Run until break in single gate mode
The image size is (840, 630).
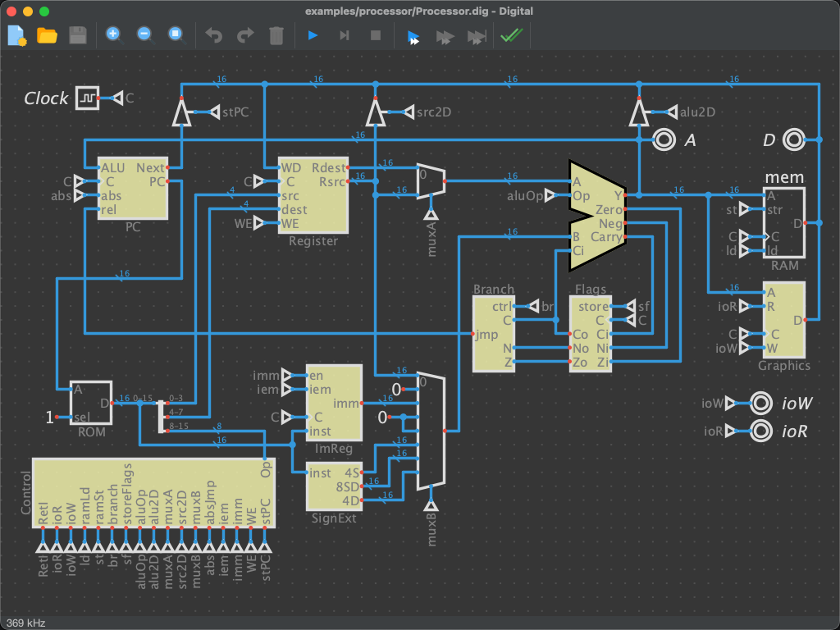477,36
